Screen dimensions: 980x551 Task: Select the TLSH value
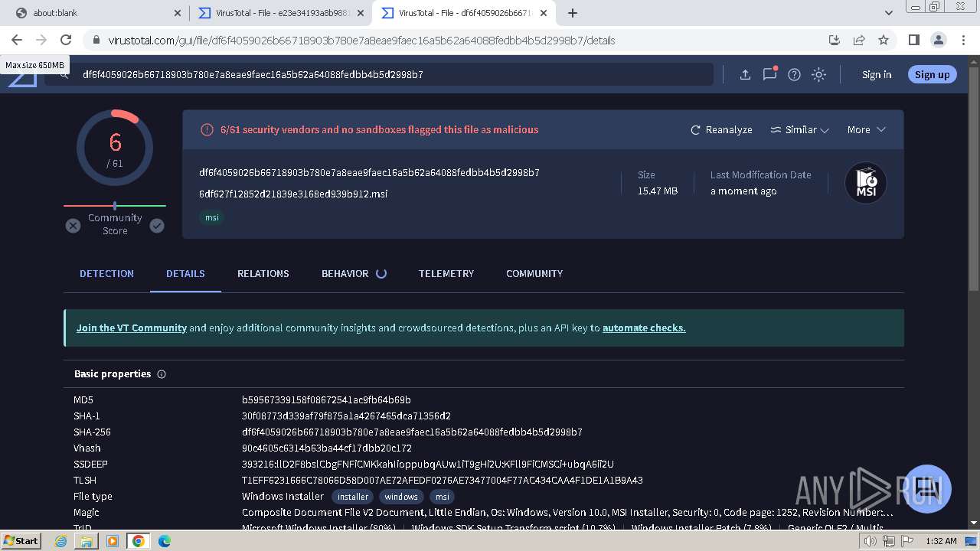[443, 481]
